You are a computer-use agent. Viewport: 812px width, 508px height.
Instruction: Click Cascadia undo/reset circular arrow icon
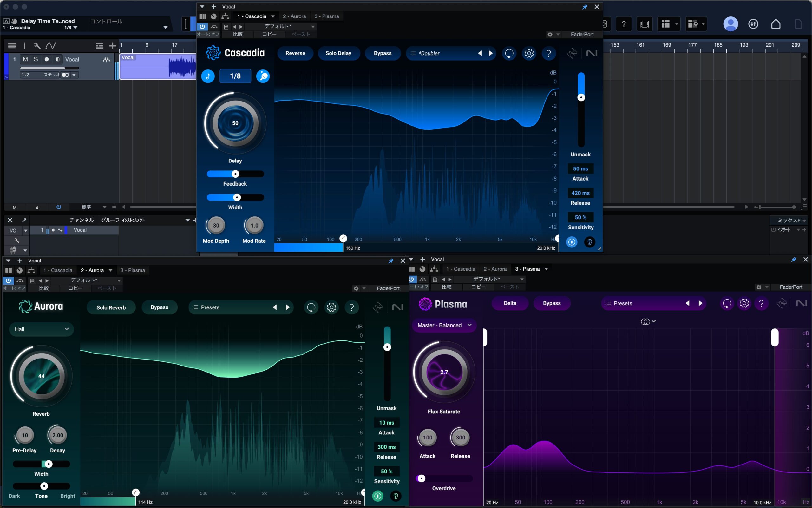click(509, 53)
